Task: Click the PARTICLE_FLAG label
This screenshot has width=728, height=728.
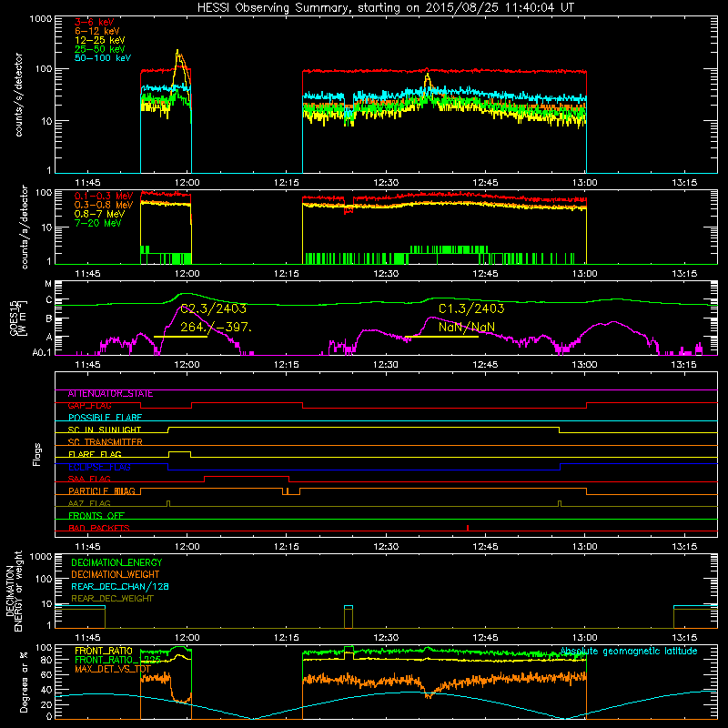Action: (102, 491)
